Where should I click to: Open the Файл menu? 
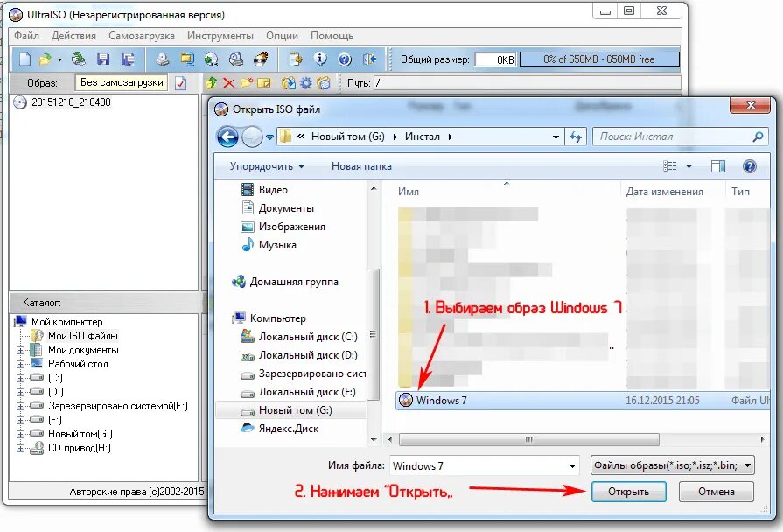[x=27, y=36]
